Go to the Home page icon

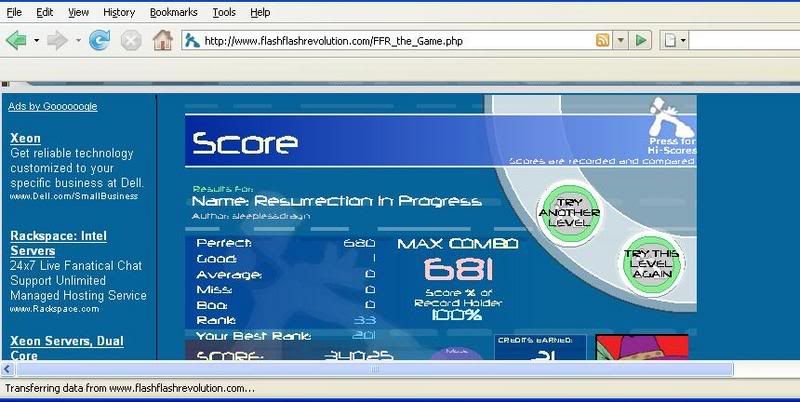click(163, 40)
